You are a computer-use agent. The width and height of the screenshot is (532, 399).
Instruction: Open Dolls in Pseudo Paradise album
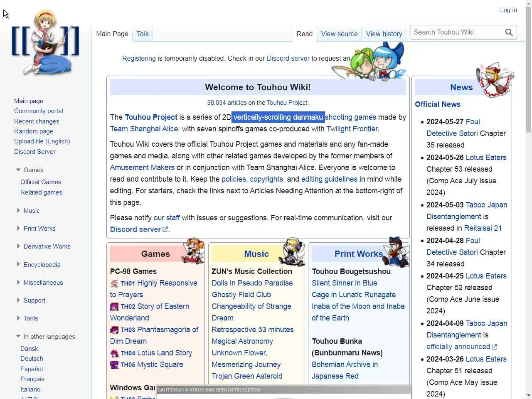(252, 283)
